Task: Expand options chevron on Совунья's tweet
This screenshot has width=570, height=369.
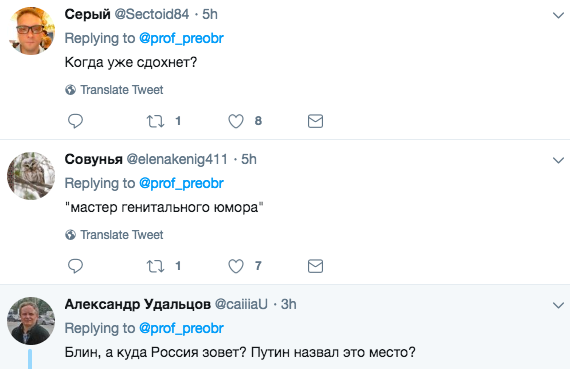Action: (558, 160)
